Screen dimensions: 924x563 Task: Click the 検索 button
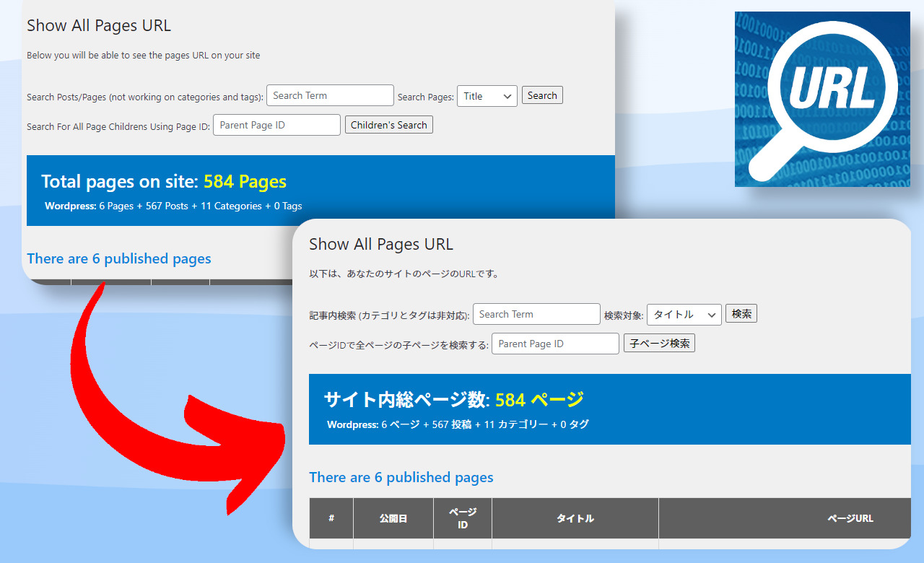[741, 314]
